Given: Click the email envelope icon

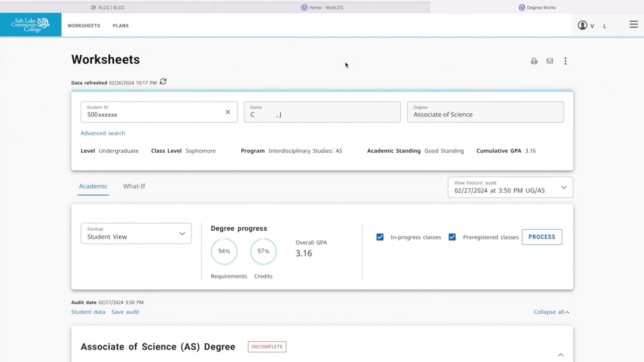Looking at the screenshot, I should (549, 61).
